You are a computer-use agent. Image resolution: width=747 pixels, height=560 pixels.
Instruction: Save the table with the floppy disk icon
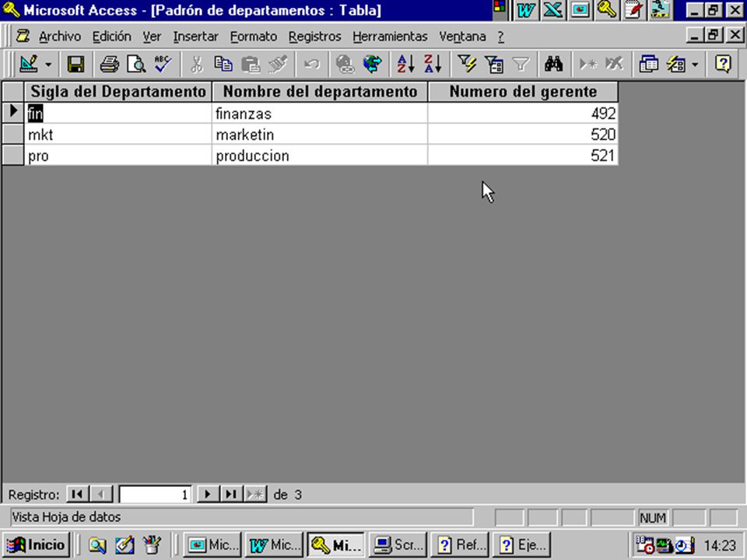[75, 64]
